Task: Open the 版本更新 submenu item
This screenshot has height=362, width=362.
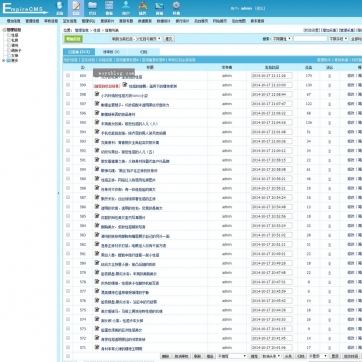Action: [257, 21]
